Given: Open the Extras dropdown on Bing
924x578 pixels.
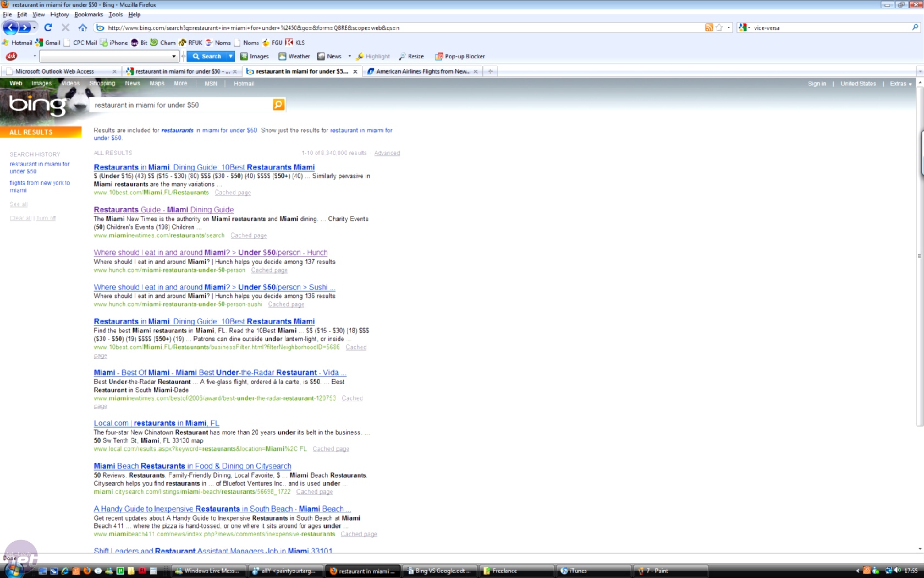Looking at the screenshot, I should 900,84.
